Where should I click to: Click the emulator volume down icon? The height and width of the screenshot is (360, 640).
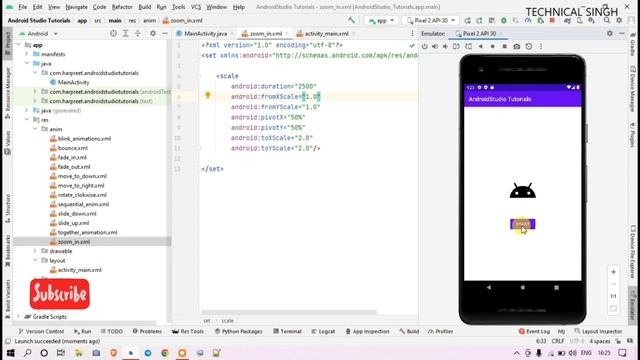coord(445,47)
